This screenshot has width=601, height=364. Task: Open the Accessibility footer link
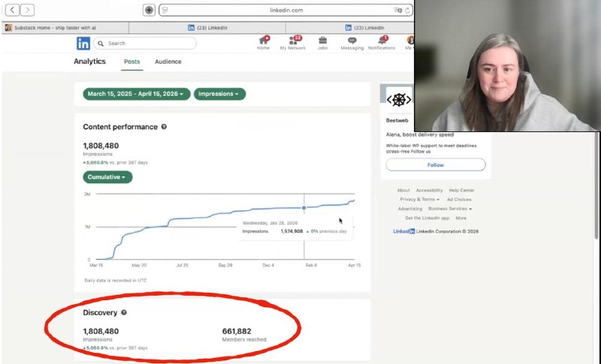click(x=429, y=190)
